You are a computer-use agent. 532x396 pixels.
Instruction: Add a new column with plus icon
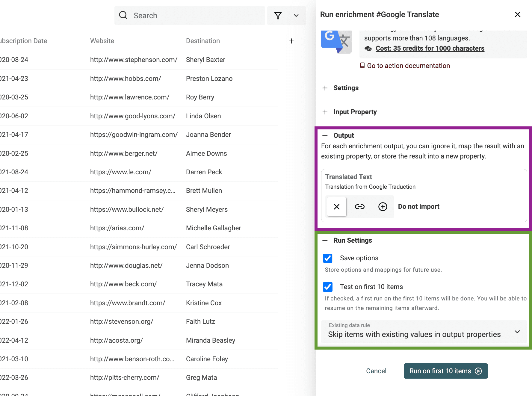coord(291,41)
